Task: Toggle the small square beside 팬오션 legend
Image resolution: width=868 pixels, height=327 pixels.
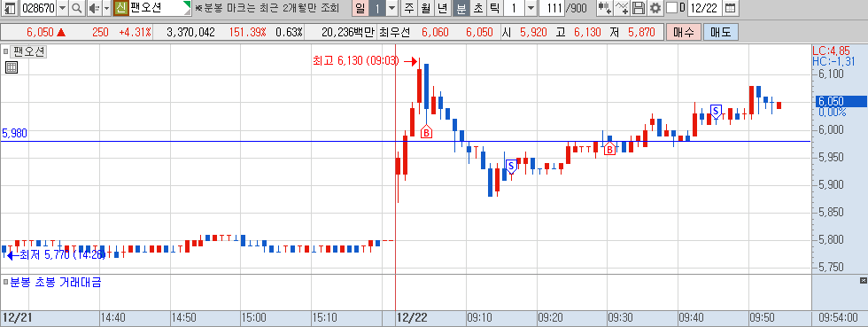Action: click(6, 52)
